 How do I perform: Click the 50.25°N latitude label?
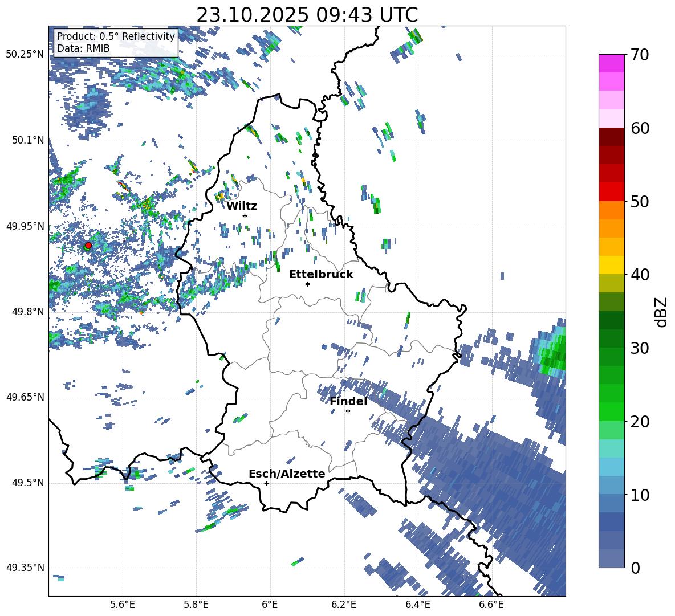tap(25, 55)
